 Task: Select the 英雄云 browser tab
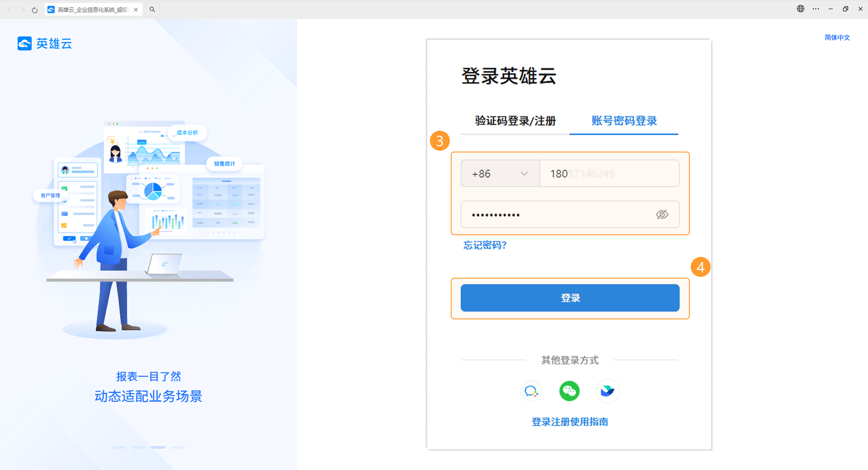93,9
